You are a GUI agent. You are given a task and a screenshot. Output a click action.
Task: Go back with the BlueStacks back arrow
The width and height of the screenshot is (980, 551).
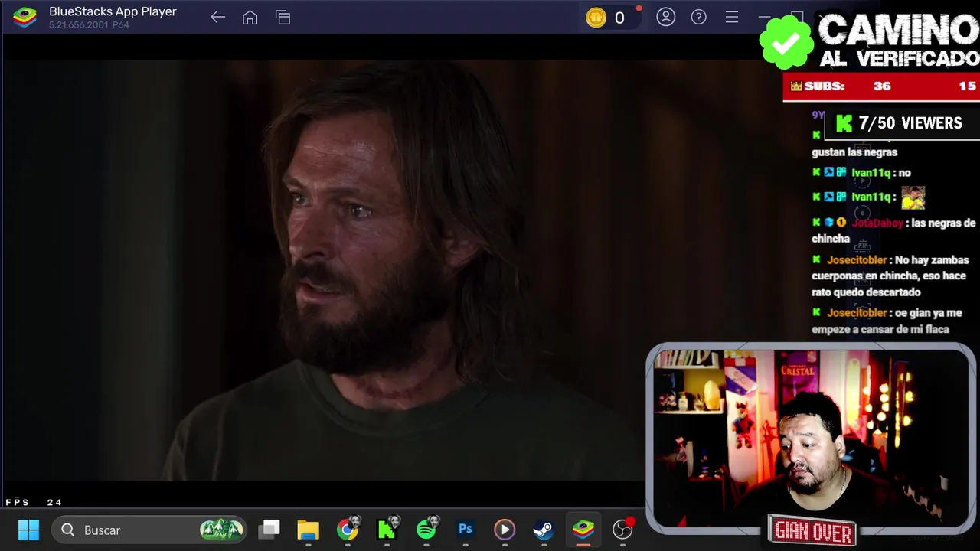[x=217, y=18]
